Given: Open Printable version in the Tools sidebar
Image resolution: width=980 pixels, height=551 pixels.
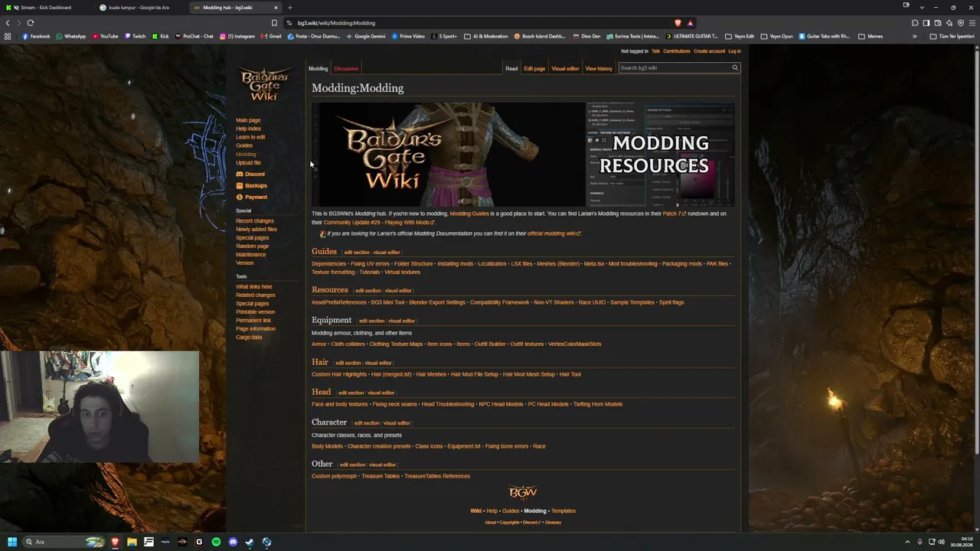Looking at the screenshot, I should tap(255, 312).
